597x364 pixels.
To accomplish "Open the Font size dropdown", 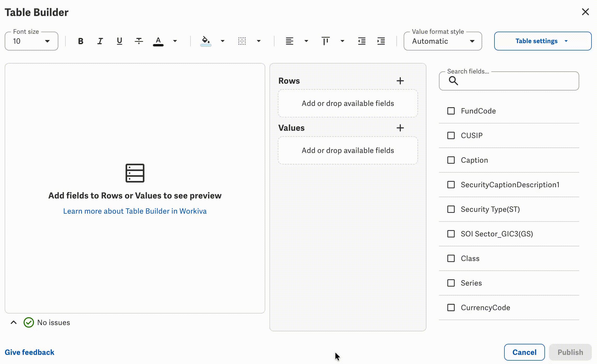I will click(31, 41).
